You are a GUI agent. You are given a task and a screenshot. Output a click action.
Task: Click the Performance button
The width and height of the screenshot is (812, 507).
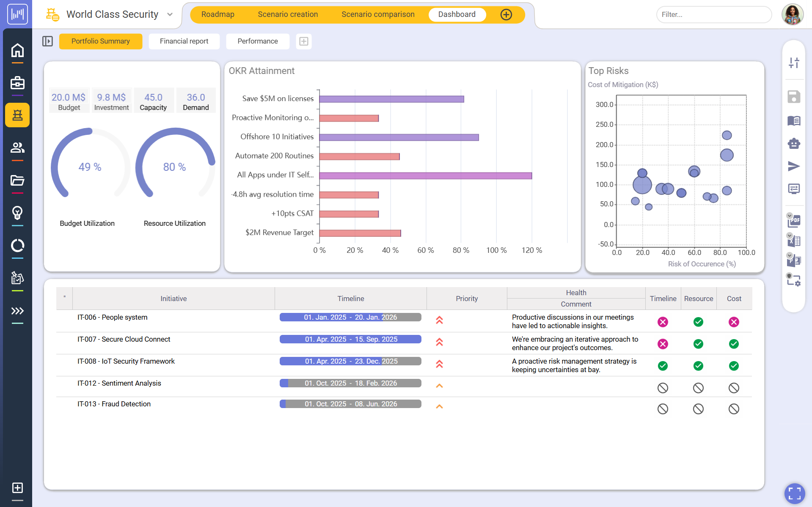(x=258, y=41)
